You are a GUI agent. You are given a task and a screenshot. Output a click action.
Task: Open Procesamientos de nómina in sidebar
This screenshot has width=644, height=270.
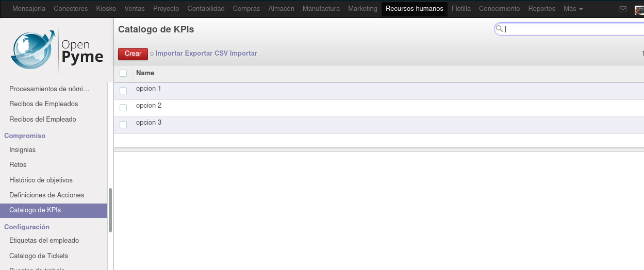pyautogui.click(x=49, y=89)
